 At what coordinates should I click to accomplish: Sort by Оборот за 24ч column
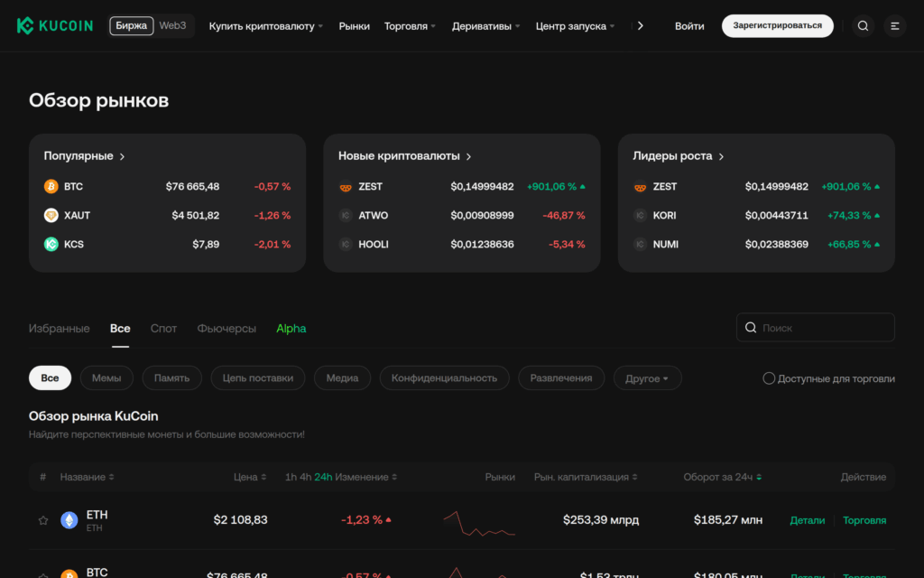(x=723, y=477)
